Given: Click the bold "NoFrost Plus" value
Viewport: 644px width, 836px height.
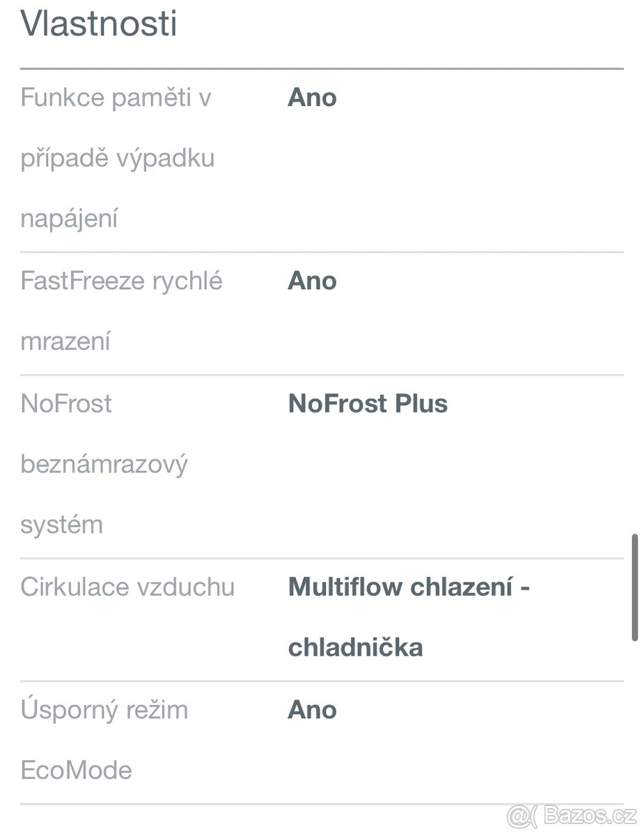Looking at the screenshot, I should pyautogui.click(x=368, y=404).
